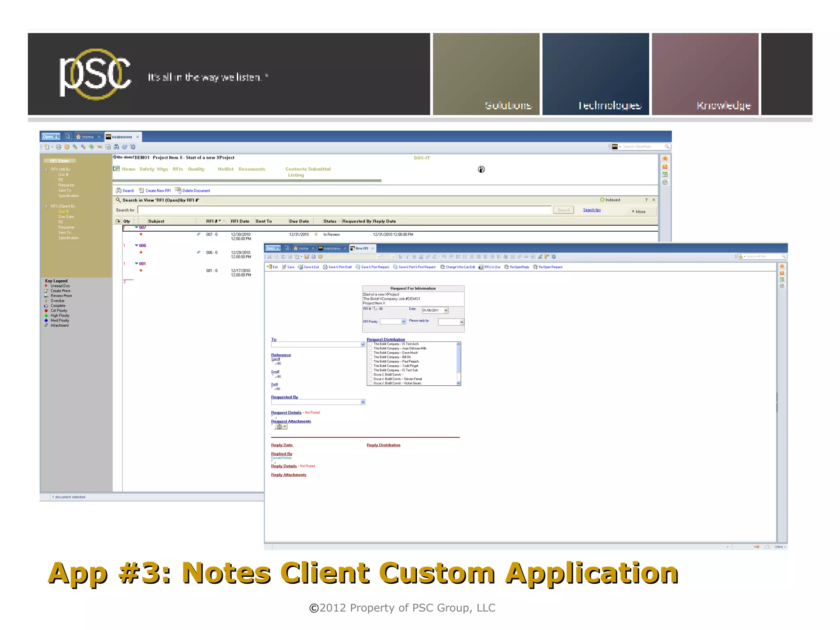The image size is (840, 630).
Task: Click Change Who Can Edit action
Action: click(457, 267)
